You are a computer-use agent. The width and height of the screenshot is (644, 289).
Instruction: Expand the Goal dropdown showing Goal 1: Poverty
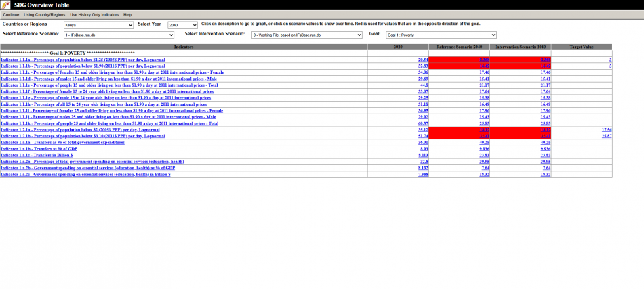[x=441, y=35]
